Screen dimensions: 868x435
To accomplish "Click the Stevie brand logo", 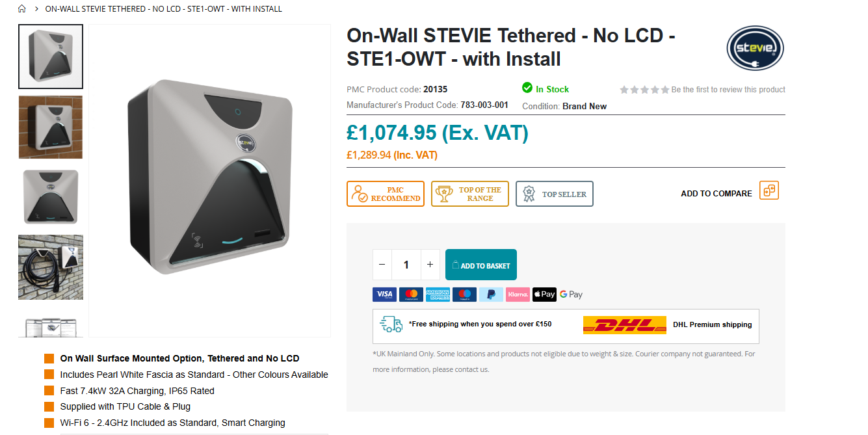I will (755, 48).
